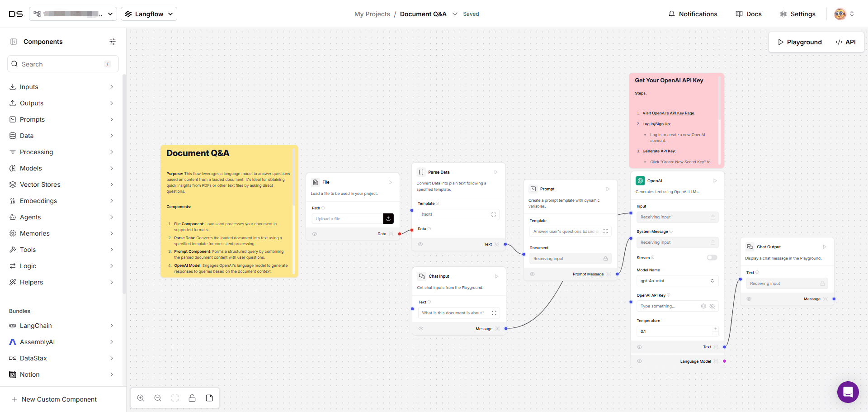Image resolution: width=868 pixels, height=412 pixels.
Task: Click the Parse Data braces icon
Action: click(x=421, y=172)
